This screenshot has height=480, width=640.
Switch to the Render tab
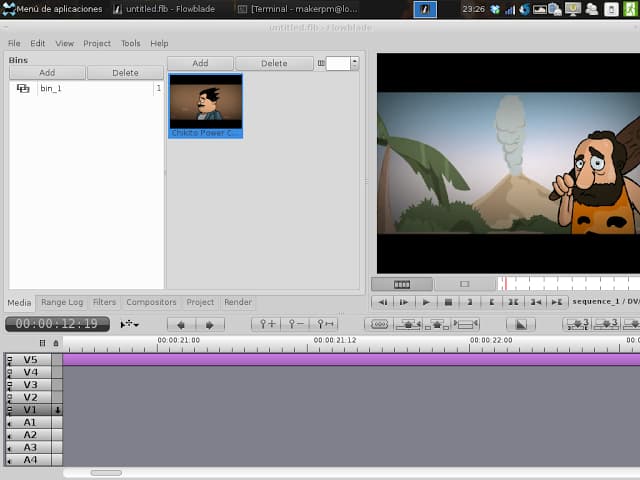[238, 302]
